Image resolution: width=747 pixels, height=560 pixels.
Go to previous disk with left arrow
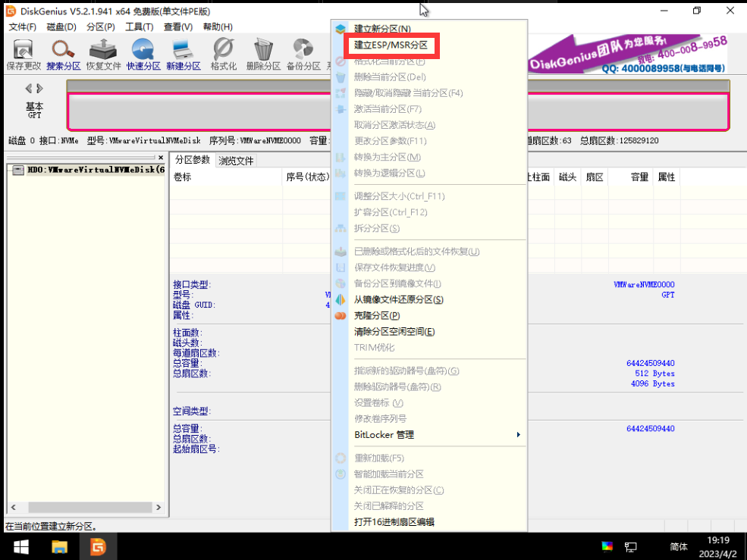point(29,88)
